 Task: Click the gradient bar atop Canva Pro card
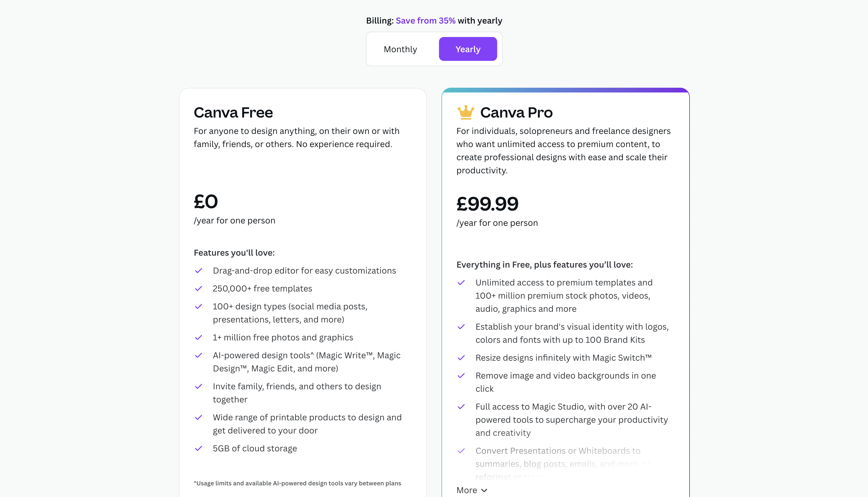click(565, 90)
